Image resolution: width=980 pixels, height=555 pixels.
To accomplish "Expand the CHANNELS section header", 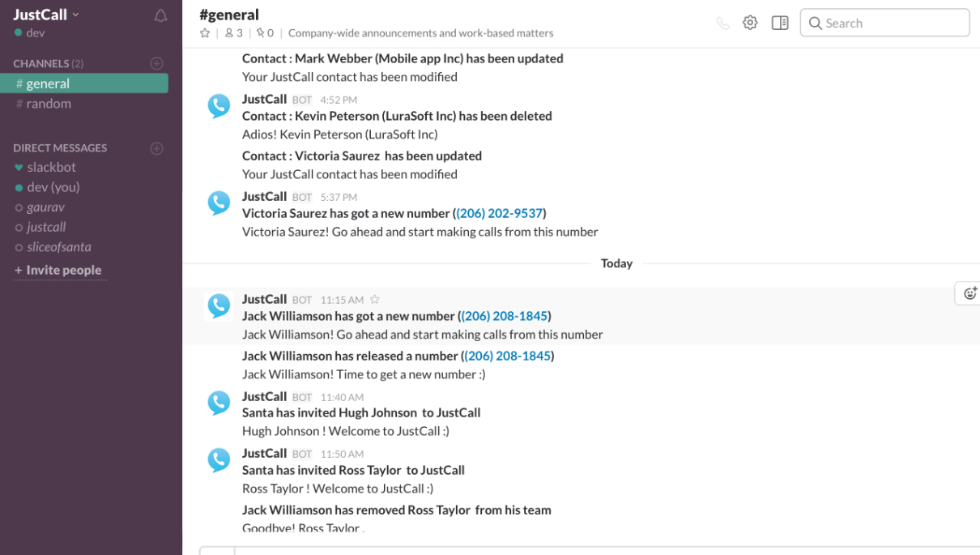I will pos(40,63).
